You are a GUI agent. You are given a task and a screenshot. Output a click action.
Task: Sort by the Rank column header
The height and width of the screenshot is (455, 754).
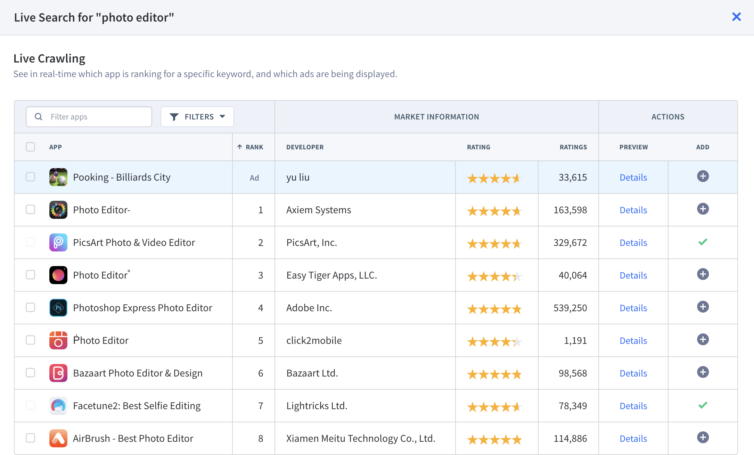click(x=253, y=147)
